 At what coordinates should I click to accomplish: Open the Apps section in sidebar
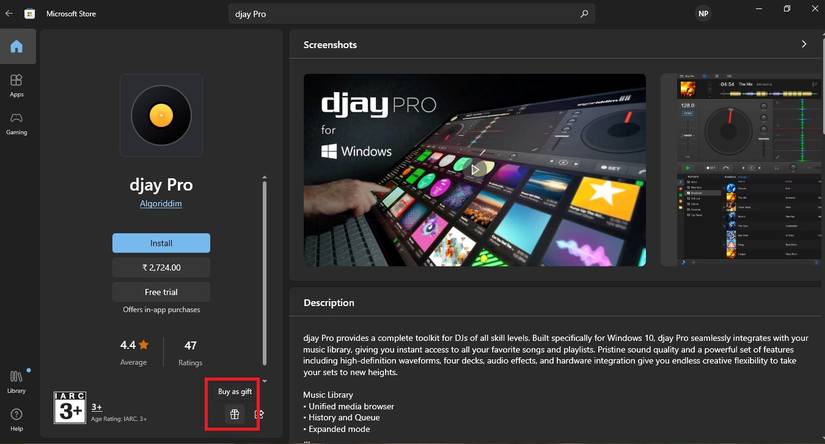click(17, 85)
